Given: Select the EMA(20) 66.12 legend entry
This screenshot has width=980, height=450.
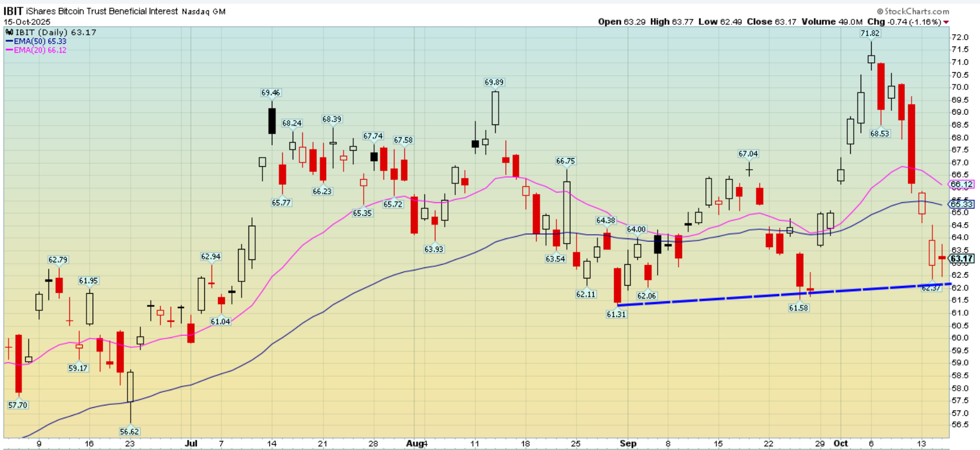Looking at the screenshot, I should (x=36, y=50).
